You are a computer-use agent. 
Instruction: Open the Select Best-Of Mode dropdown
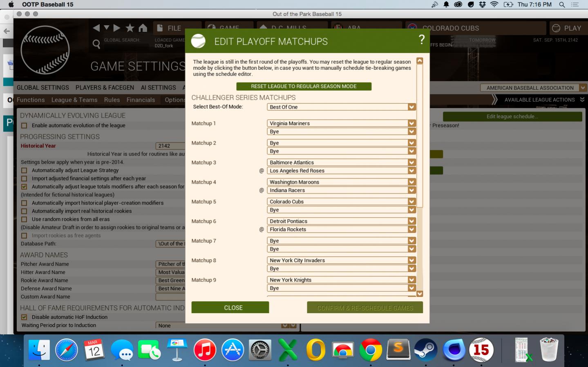click(341, 107)
